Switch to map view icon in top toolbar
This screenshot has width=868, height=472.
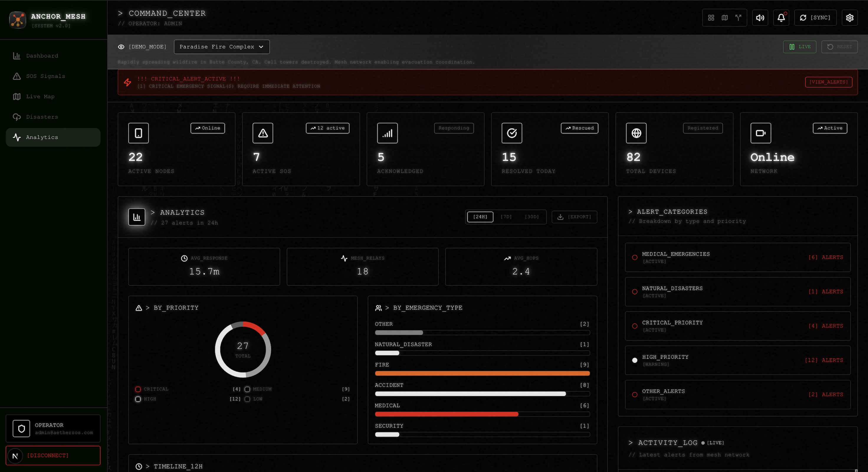725,17
